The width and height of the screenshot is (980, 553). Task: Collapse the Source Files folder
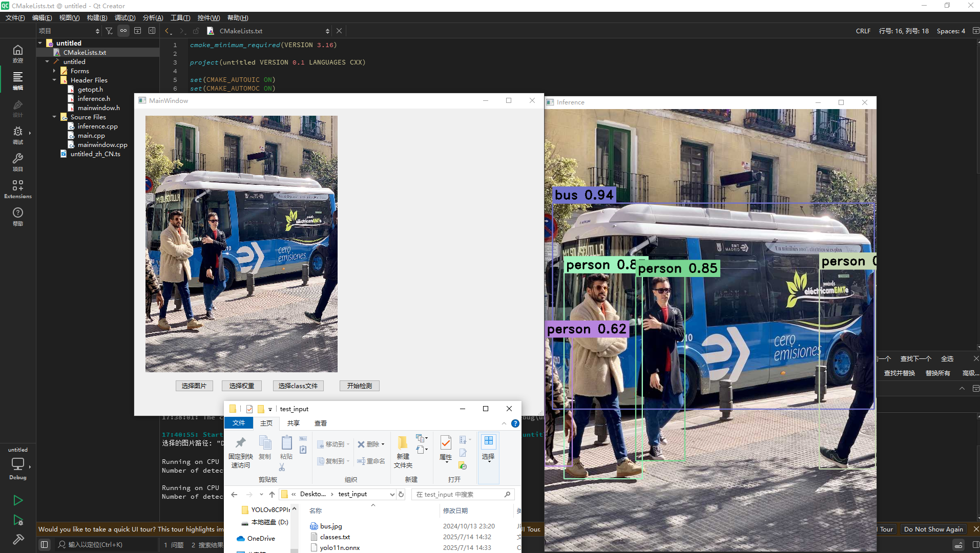pos(54,117)
